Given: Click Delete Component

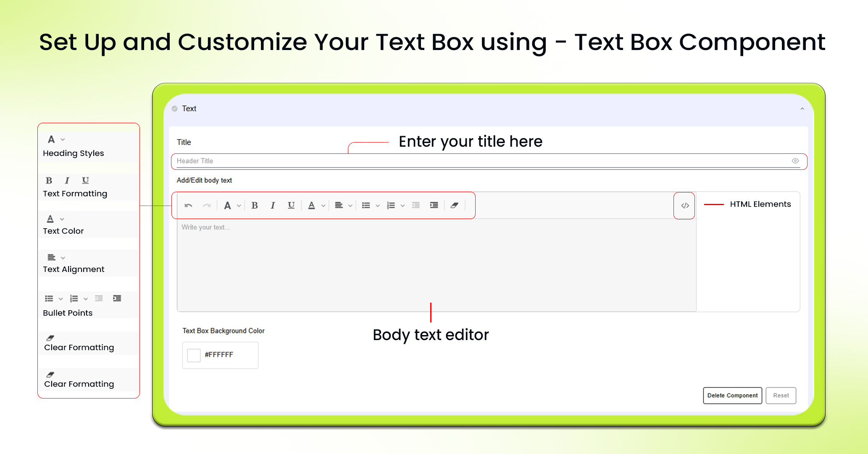Looking at the screenshot, I should (x=732, y=395).
